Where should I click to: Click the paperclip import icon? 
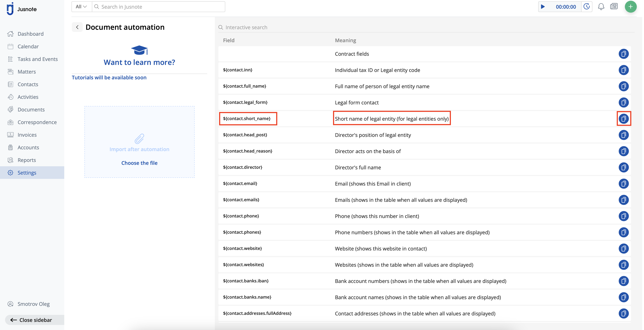[139, 139]
